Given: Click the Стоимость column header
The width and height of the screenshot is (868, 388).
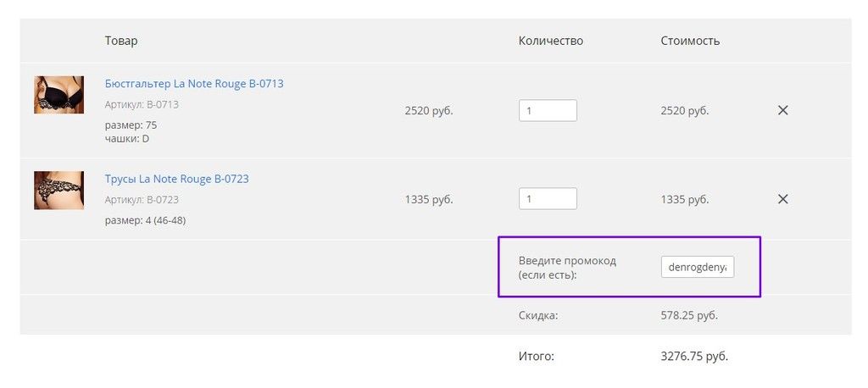Looking at the screenshot, I should click(690, 41).
